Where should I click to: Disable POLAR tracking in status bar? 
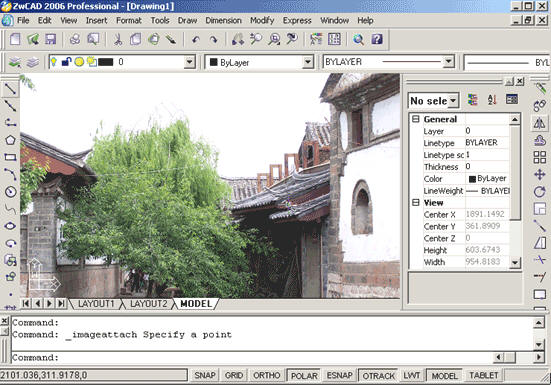(x=304, y=376)
